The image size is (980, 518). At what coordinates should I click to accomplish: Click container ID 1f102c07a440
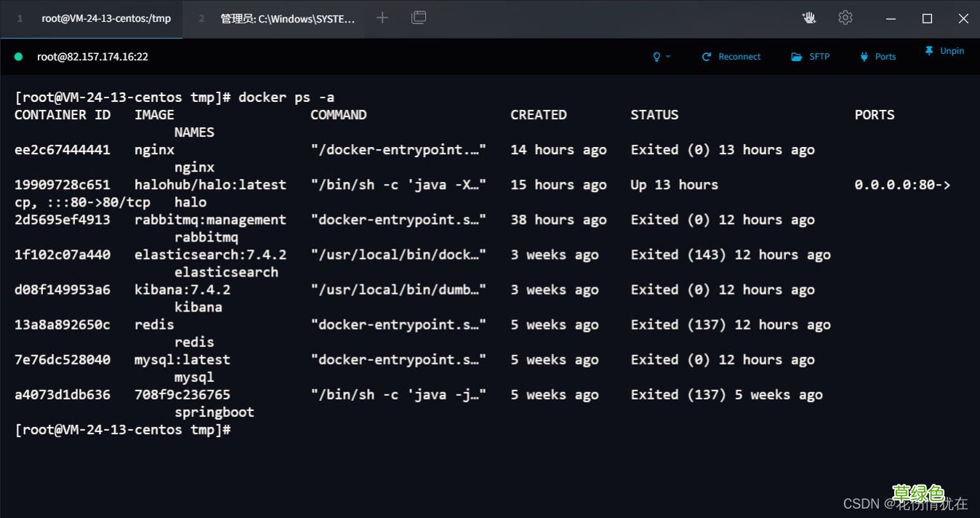coord(63,255)
